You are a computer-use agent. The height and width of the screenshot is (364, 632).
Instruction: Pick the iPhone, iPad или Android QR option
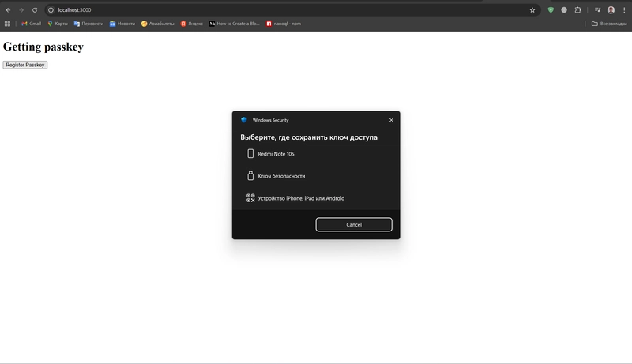300,198
